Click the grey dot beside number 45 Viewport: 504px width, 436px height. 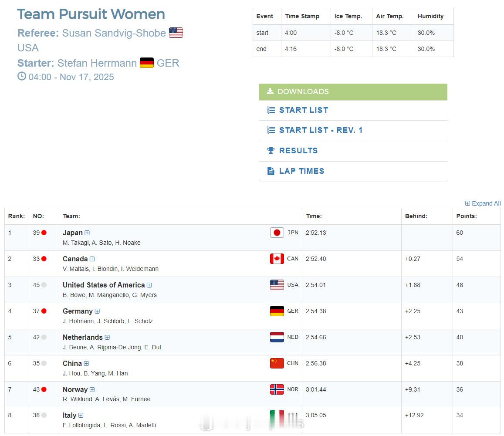[x=44, y=285]
